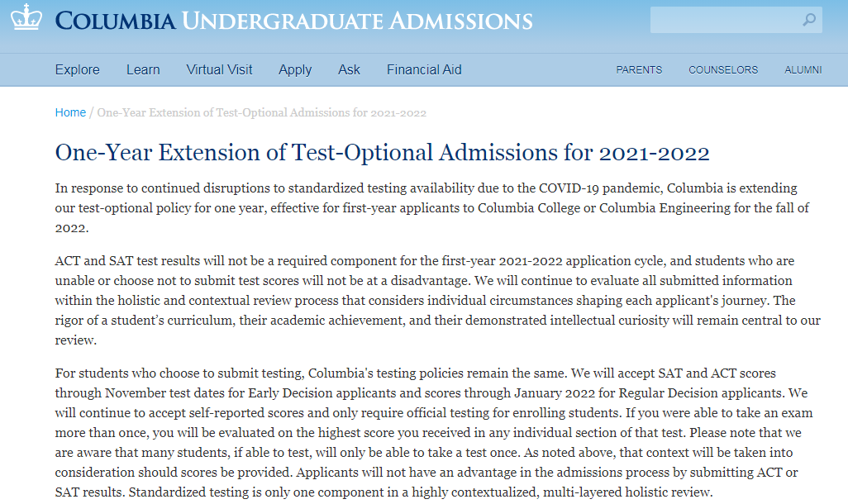Open the Explore navigation menu
The height and width of the screenshot is (504, 848).
78,69
